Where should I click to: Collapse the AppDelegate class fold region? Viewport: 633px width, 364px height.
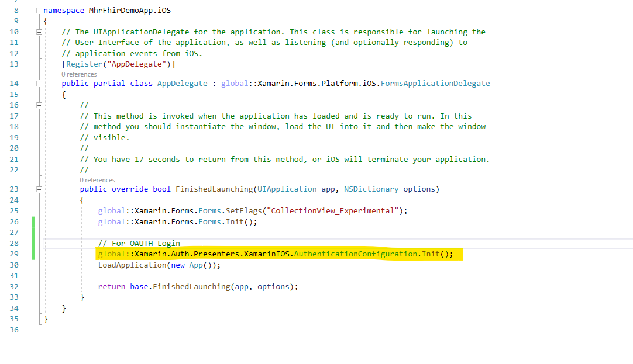click(x=38, y=83)
